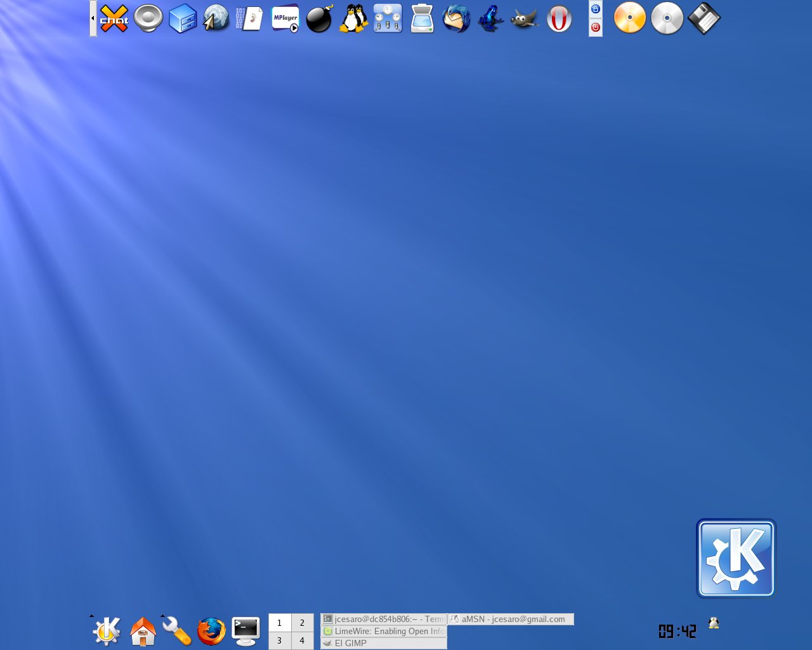Click the lock session button

coord(596,9)
